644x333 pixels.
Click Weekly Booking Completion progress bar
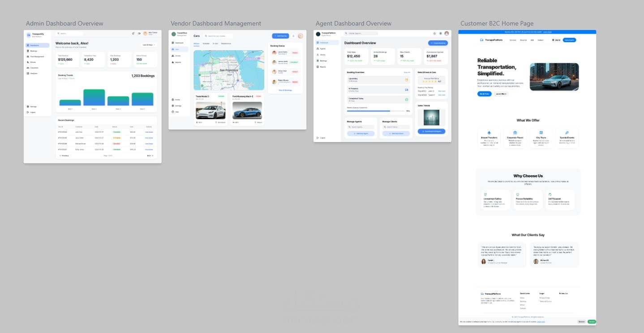point(375,111)
